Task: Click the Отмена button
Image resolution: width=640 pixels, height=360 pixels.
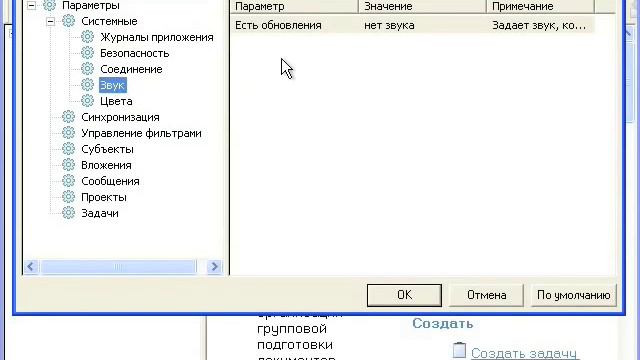Action: click(487, 295)
